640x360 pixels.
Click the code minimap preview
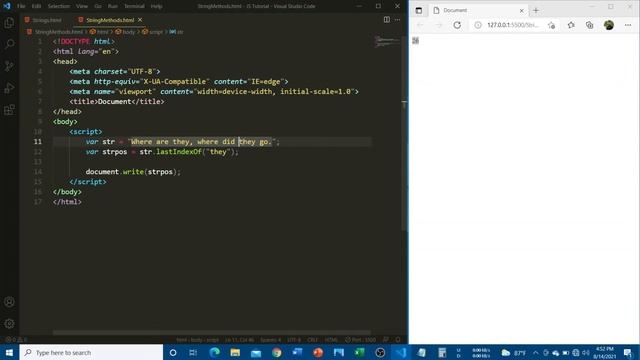(x=386, y=41)
